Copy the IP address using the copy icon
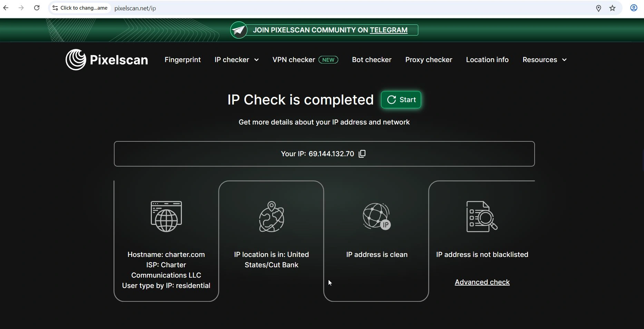The image size is (644, 329). coord(362,154)
